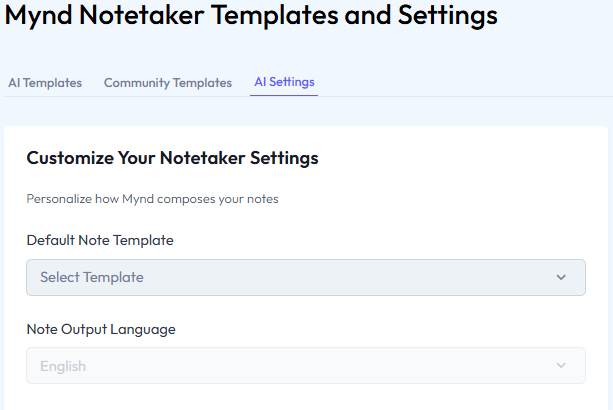Switch to the AI Templates tab

[x=45, y=83]
